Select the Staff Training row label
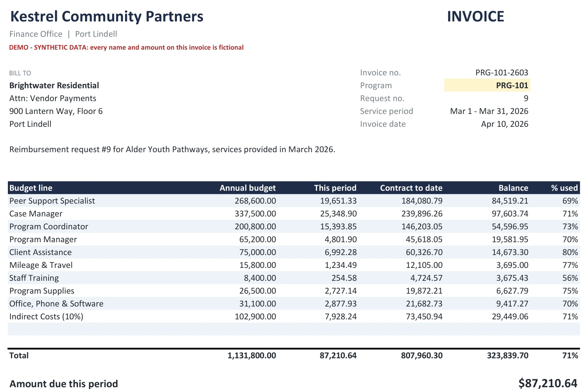Image resolution: width=588 pixels, height=389 pixels. 34,278
